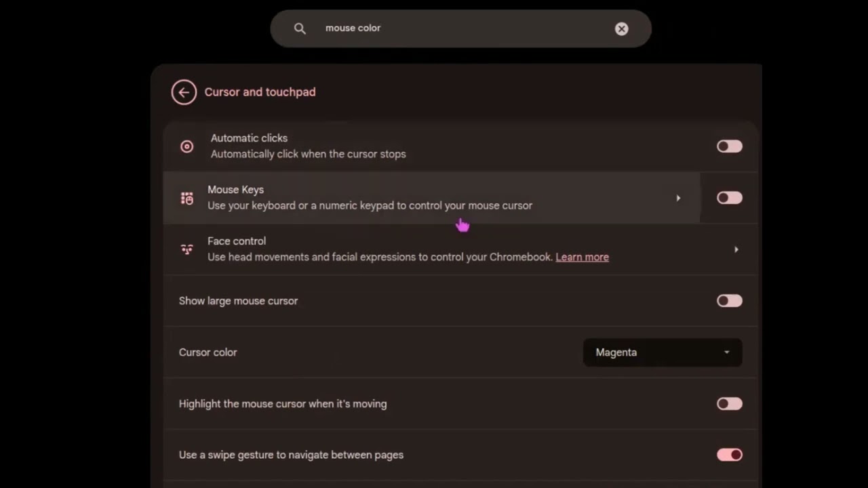Expand Mouse Keys settings arrow
This screenshot has width=868, height=488.
677,198
